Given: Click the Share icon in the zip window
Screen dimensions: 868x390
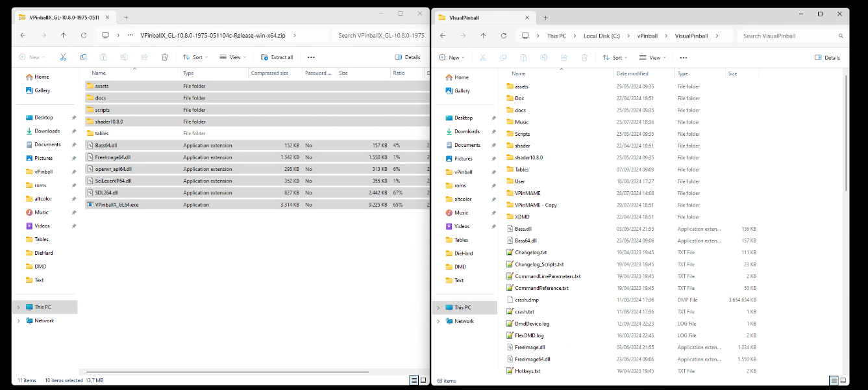Looking at the screenshot, I should tap(144, 57).
